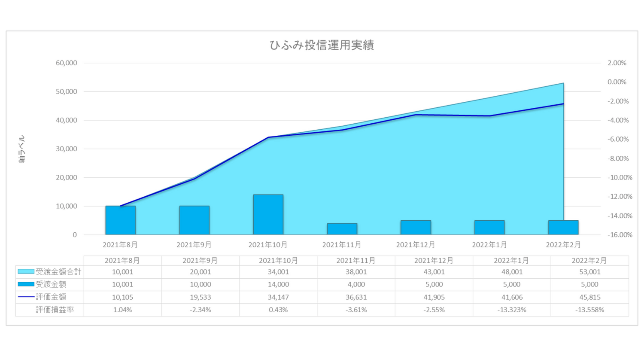644x362 pixels.
Task: Select 評価金額 value 34,147
Action: coord(278,297)
